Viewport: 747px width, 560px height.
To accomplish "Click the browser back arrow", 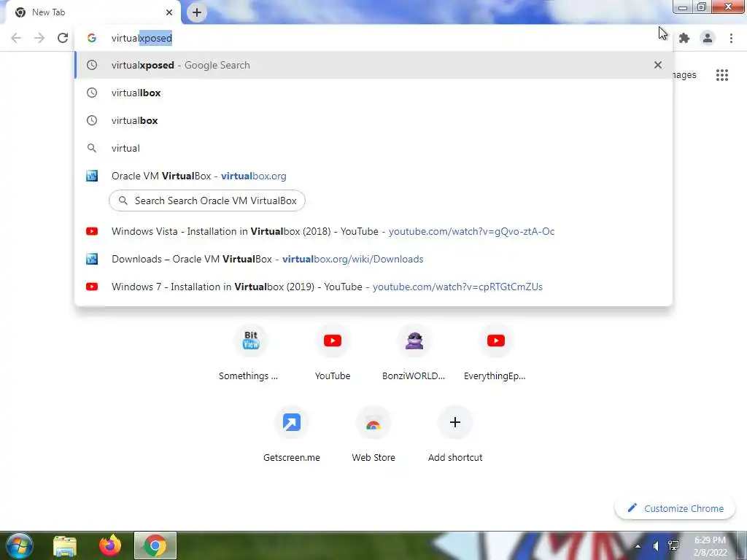I will [x=16, y=38].
